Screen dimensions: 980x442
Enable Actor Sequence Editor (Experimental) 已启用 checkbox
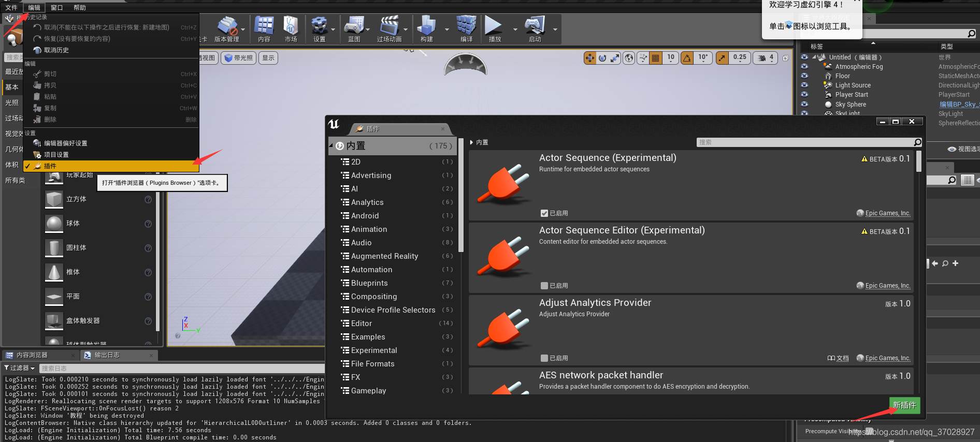pyautogui.click(x=544, y=286)
